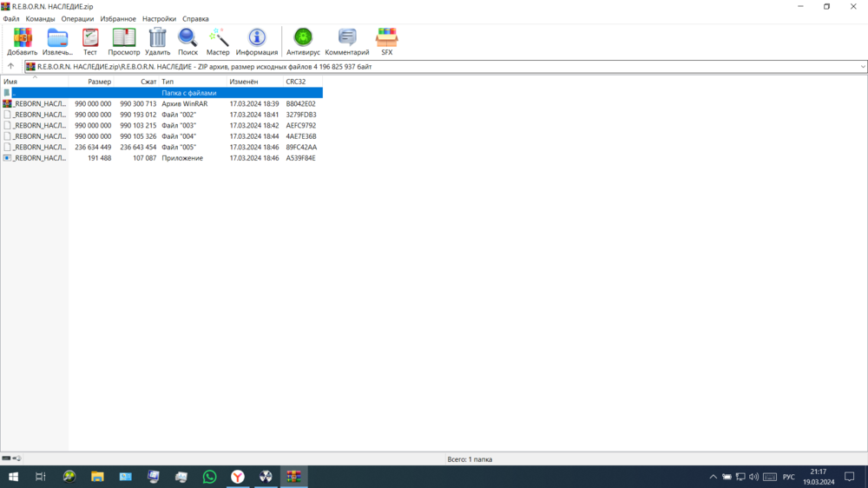Open the Команды menu
Screen dimensions: 868x488
point(40,18)
